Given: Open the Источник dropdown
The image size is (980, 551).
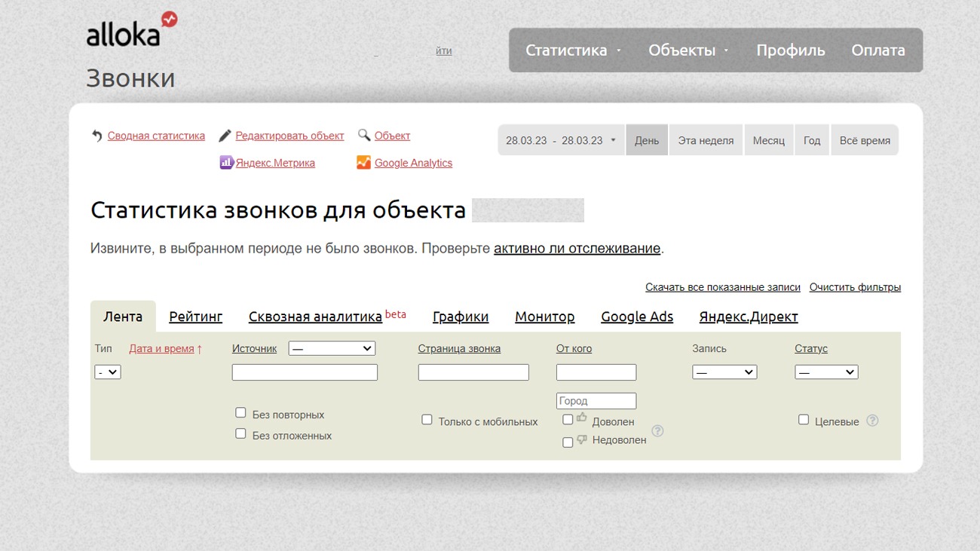Looking at the screenshot, I should 332,348.
